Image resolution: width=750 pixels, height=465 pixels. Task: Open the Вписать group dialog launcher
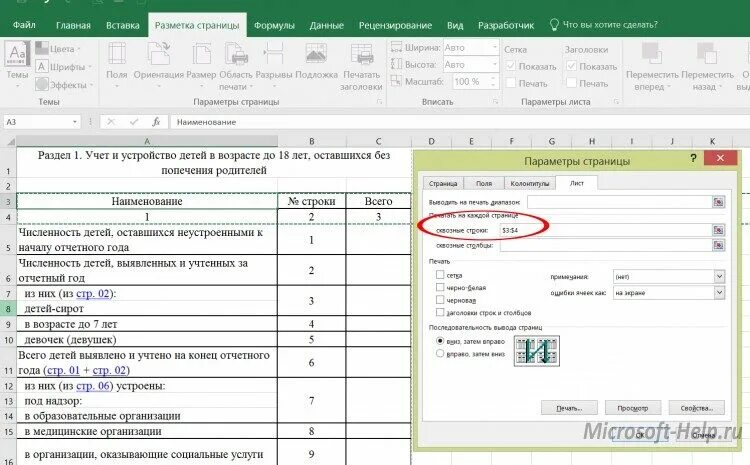(x=496, y=102)
